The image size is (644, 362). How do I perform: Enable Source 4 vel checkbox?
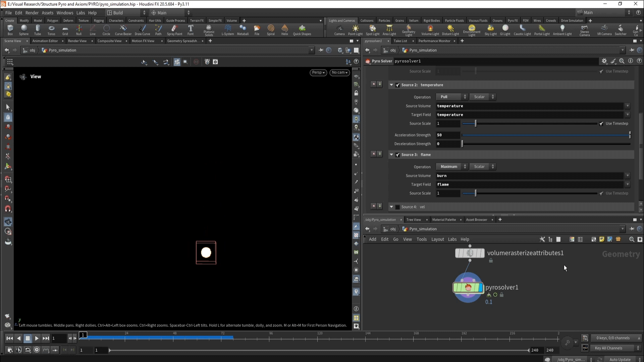398,207
